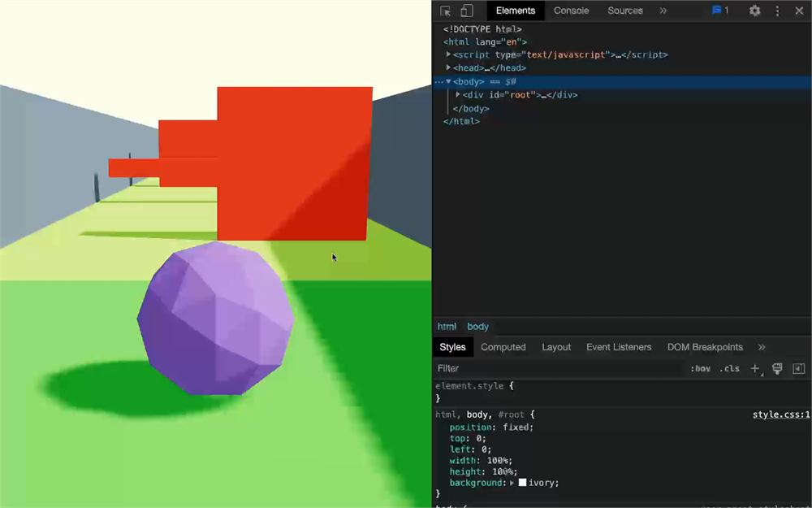The height and width of the screenshot is (508, 812).
Task: Open the Styles pane tab
Action: point(452,347)
